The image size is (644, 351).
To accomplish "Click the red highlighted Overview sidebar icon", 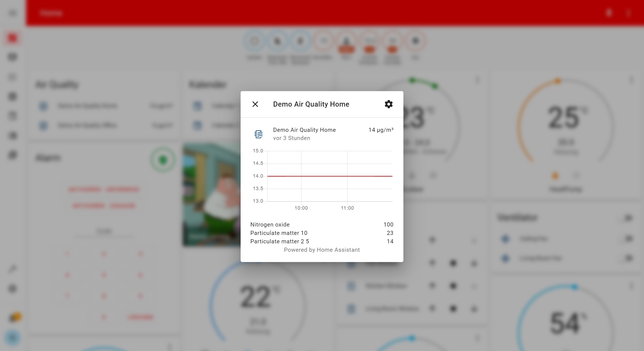I will click(x=12, y=38).
